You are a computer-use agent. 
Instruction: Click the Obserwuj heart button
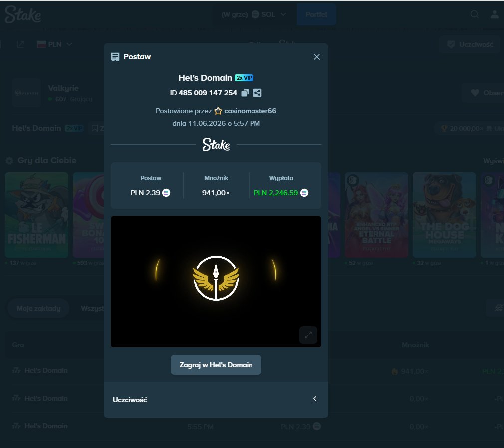[x=483, y=93]
